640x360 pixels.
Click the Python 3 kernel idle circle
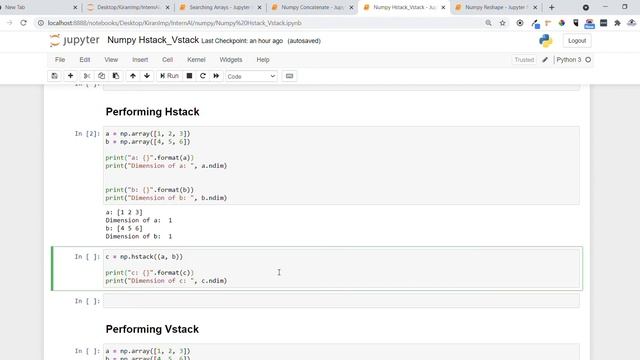coord(588,60)
